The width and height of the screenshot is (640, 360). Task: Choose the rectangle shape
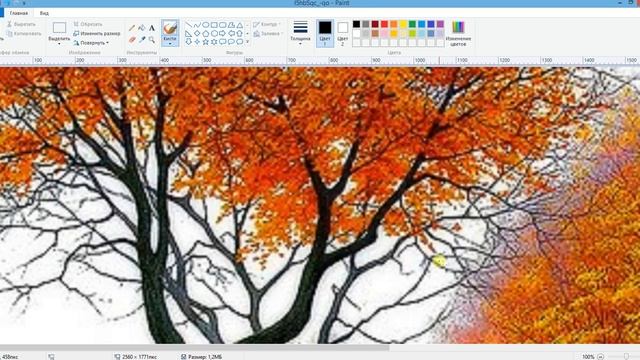[214, 25]
